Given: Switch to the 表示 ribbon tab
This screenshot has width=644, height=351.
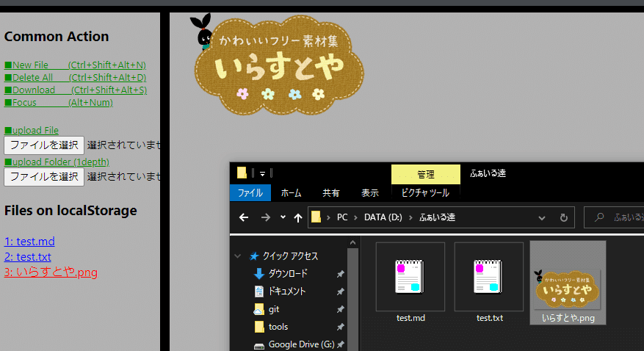Looking at the screenshot, I should [x=369, y=193].
